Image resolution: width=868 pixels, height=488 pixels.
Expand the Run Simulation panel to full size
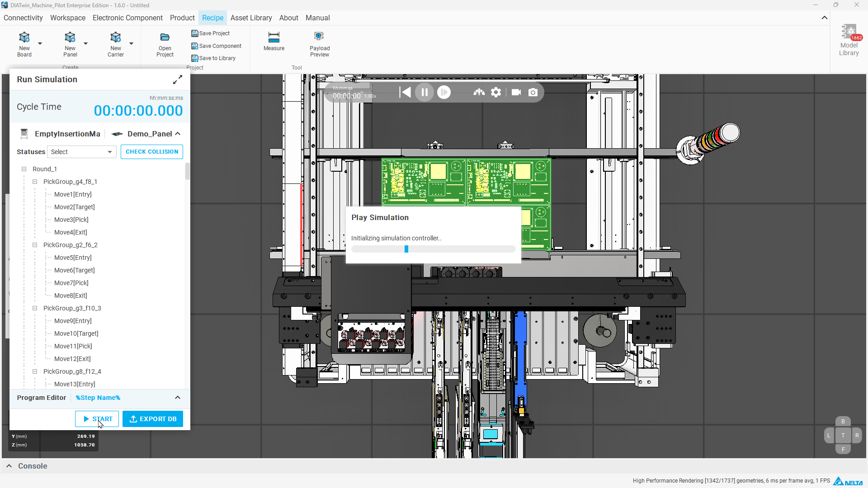click(x=178, y=80)
